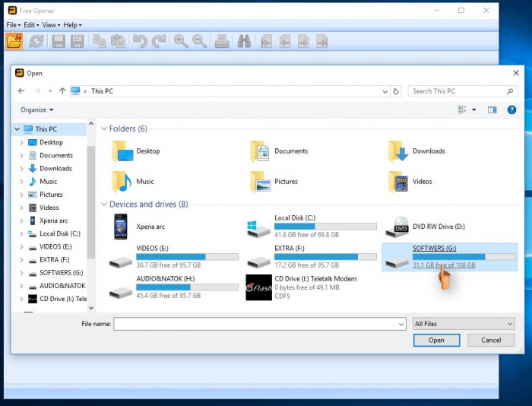Click the Refresh button beside address bar

(x=395, y=91)
